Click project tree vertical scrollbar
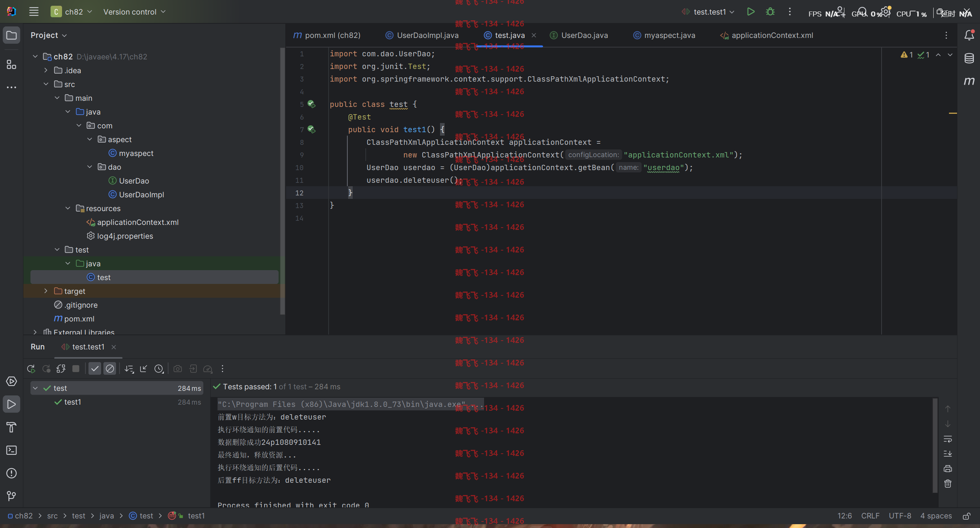 283,181
